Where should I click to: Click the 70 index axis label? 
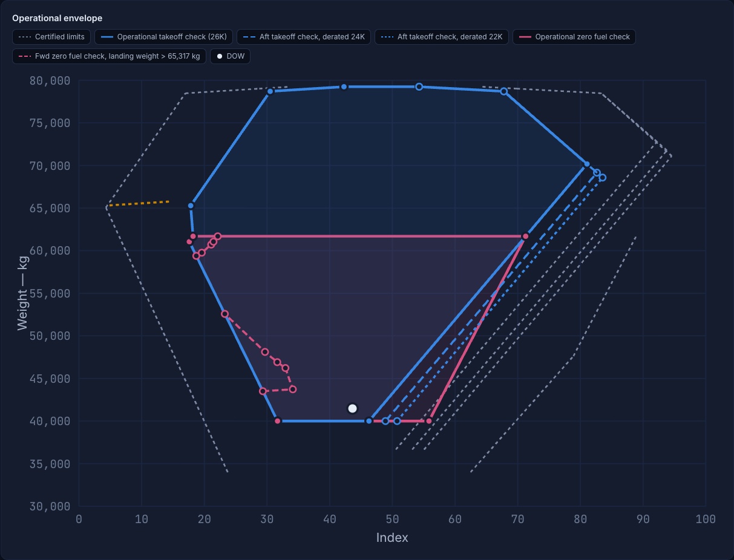click(x=517, y=519)
